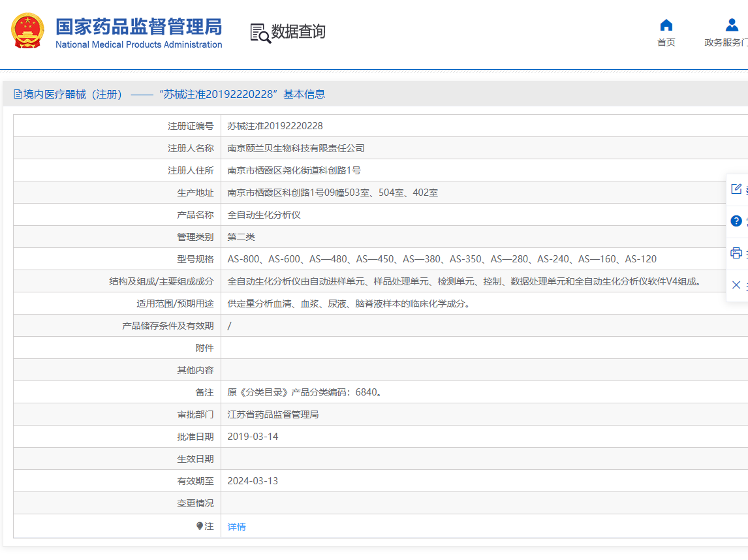Click the 产品储存条件及有效期 label
The image size is (748, 560).
168,326
